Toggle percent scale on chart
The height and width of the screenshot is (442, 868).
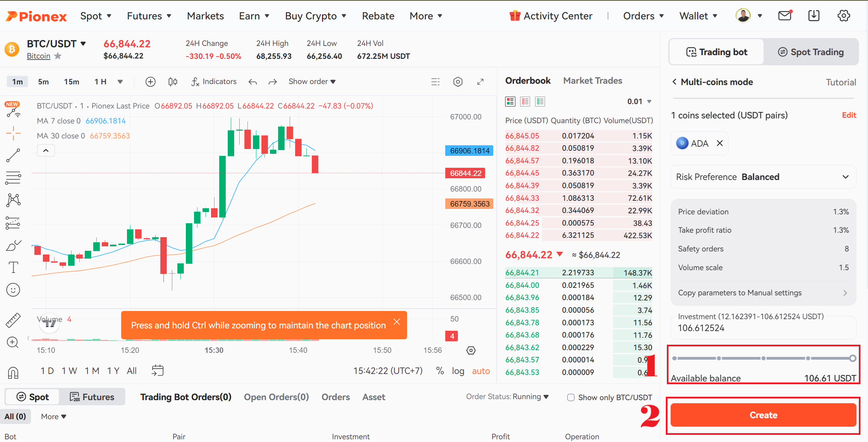coord(440,371)
